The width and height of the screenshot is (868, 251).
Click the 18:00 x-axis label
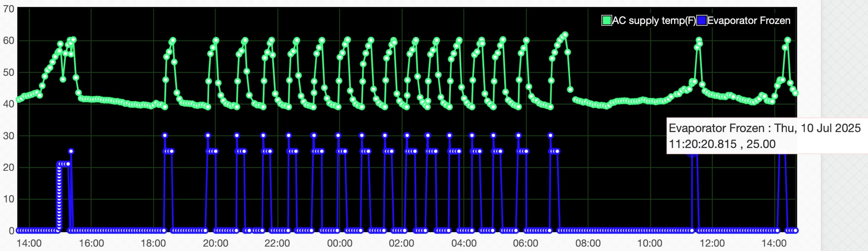click(x=153, y=243)
